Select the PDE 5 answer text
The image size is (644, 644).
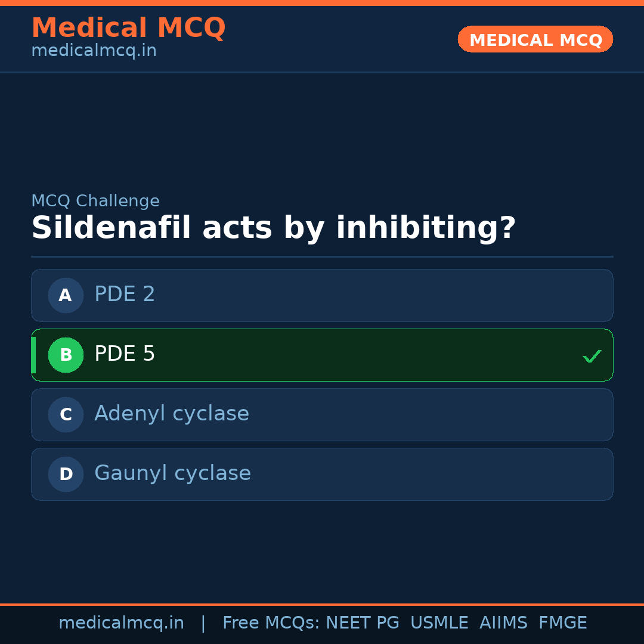coord(125,354)
